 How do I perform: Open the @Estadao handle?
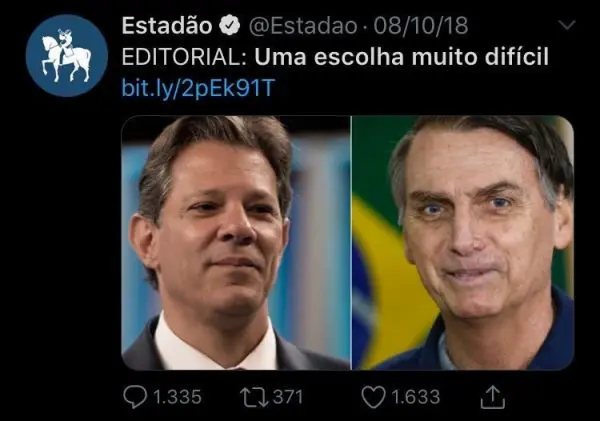coord(303,26)
